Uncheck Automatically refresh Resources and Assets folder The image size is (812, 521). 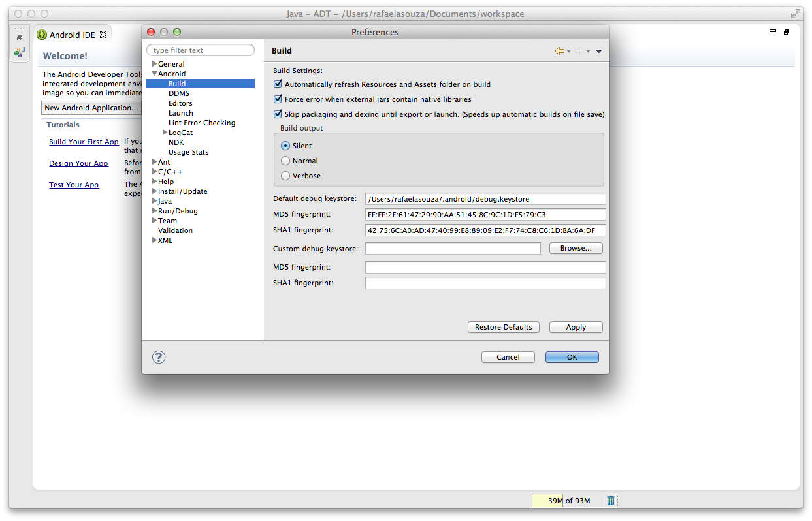click(x=278, y=84)
